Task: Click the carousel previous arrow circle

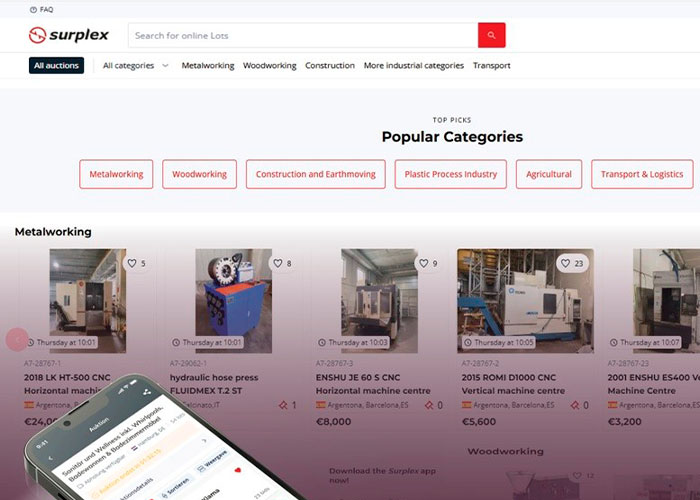Action: pyautogui.click(x=17, y=340)
